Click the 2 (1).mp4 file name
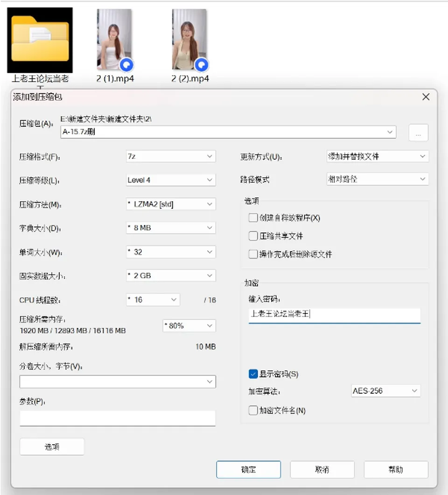The width and height of the screenshot is (448, 495). point(115,78)
